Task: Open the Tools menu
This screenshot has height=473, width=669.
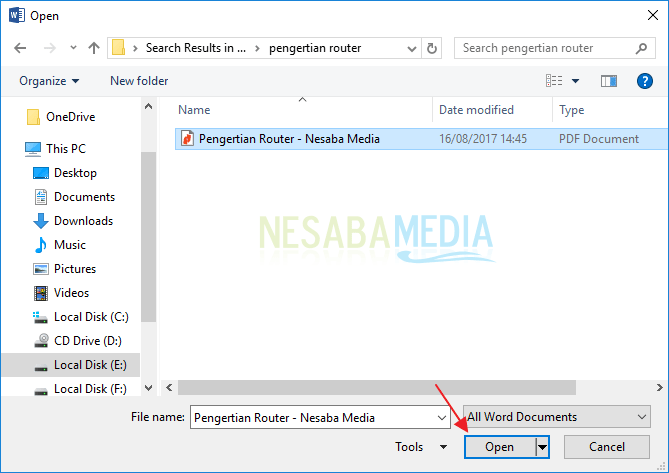Action: click(421, 447)
